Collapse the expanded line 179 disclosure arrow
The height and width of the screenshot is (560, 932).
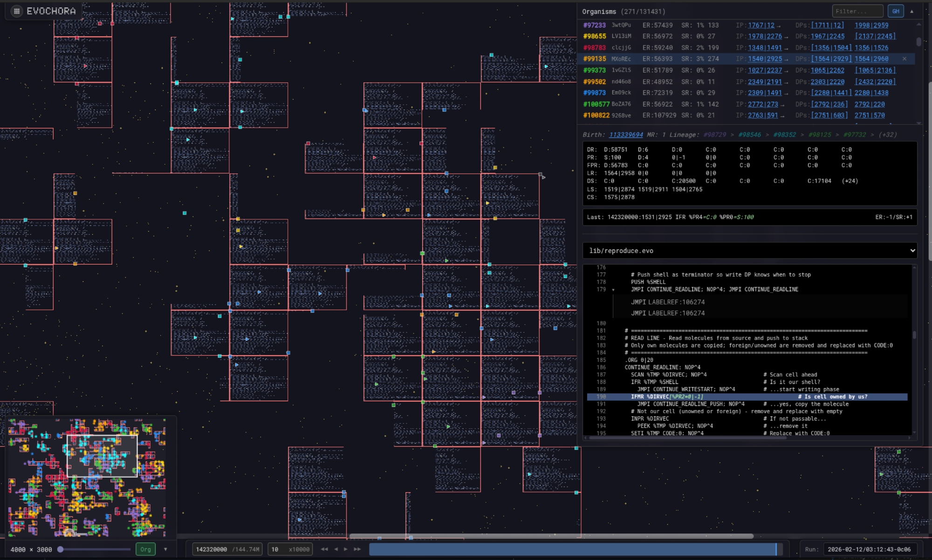613,290
